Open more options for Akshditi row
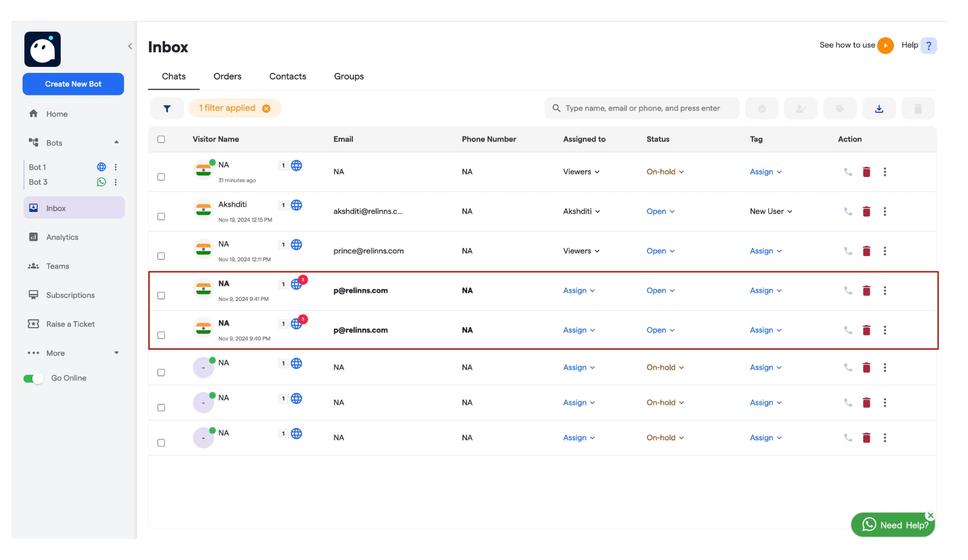The image size is (968, 560). click(x=885, y=212)
